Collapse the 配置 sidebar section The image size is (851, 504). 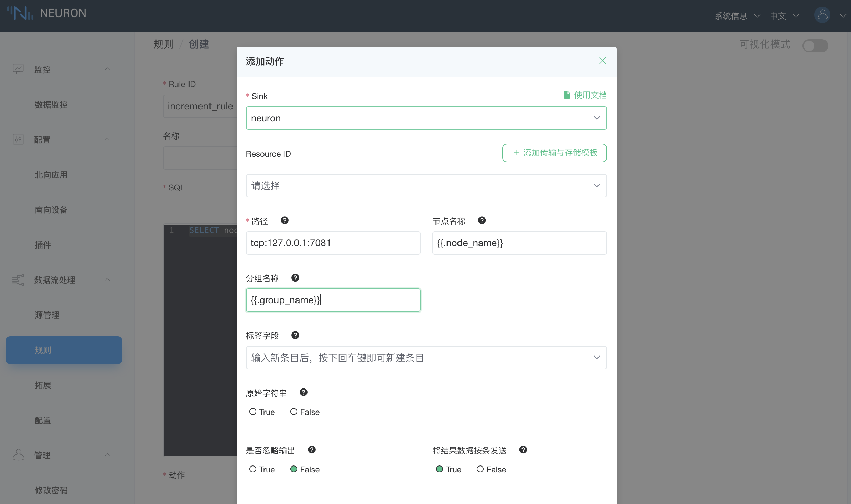point(107,139)
